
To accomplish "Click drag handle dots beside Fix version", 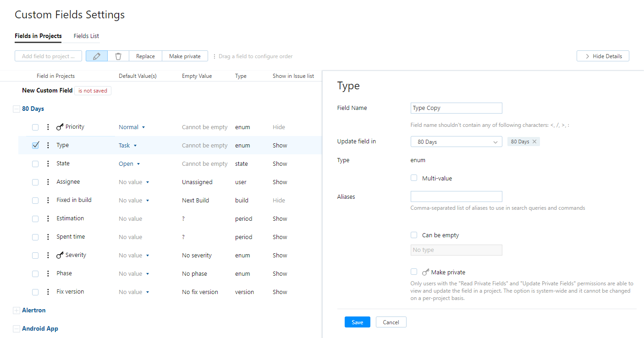I will click(x=48, y=292).
